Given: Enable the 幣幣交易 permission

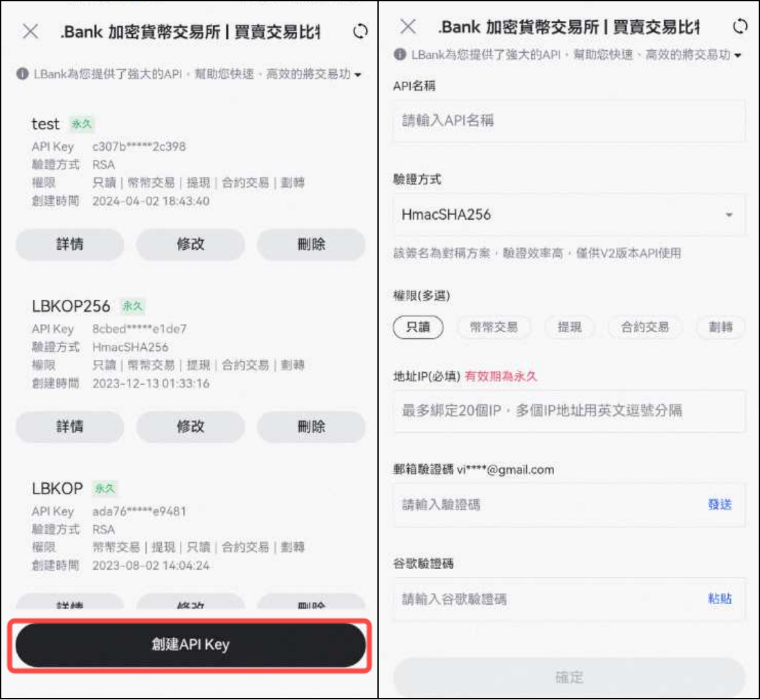Looking at the screenshot, I should [493, 327].
